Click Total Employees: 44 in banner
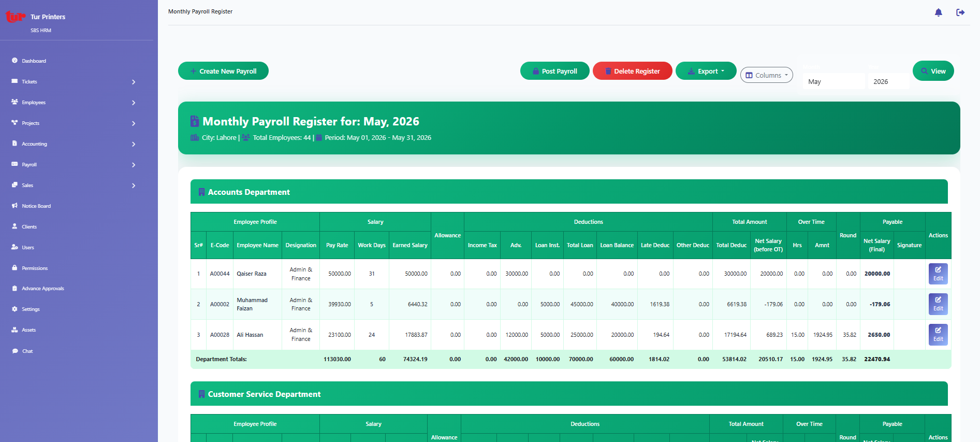The height and width of the screenshot is (442, 980). pos(282,137)
